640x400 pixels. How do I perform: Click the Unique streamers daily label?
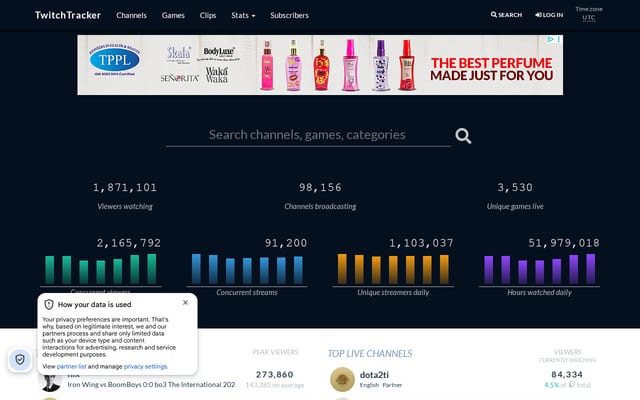coord(393,292)
